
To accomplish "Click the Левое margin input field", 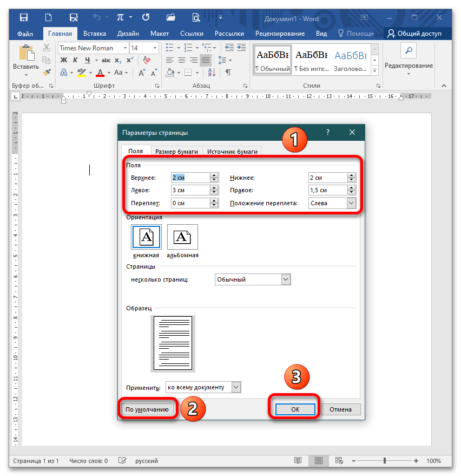I will (190, 190).
